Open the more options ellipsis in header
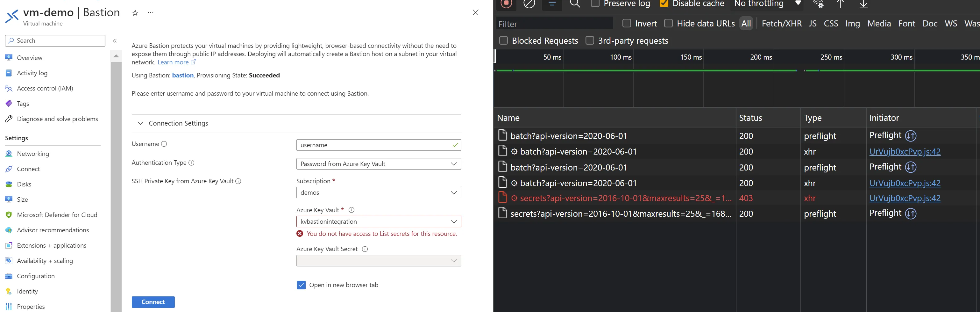Image resolution: width=980 pixels, height=312 pixels. (x=151, y=12)
